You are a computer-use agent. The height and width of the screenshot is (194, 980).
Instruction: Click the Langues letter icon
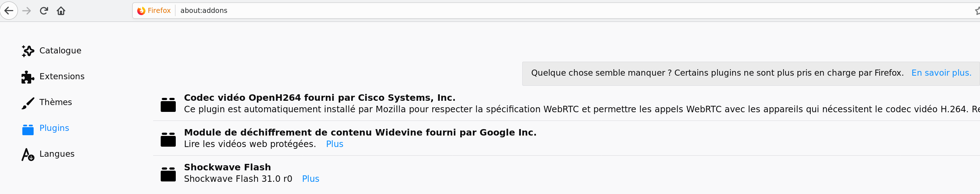point(28,155)
